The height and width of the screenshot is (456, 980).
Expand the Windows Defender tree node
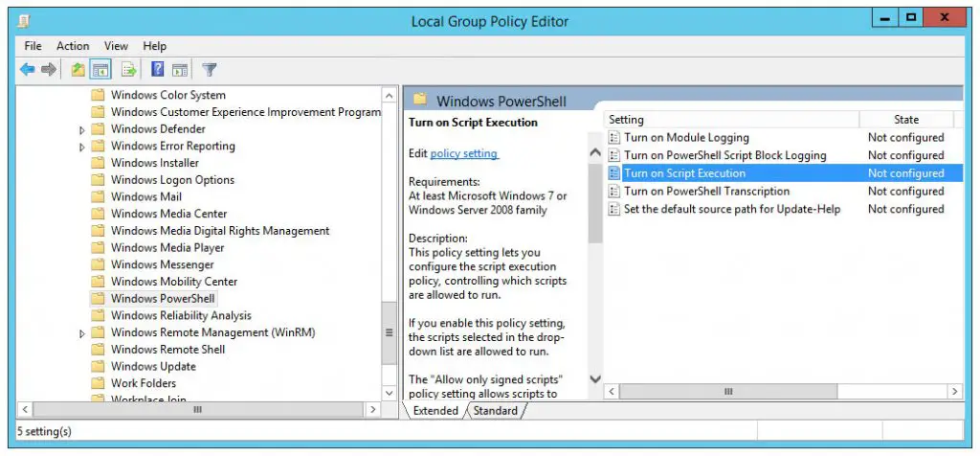click(x=82, y=130)
